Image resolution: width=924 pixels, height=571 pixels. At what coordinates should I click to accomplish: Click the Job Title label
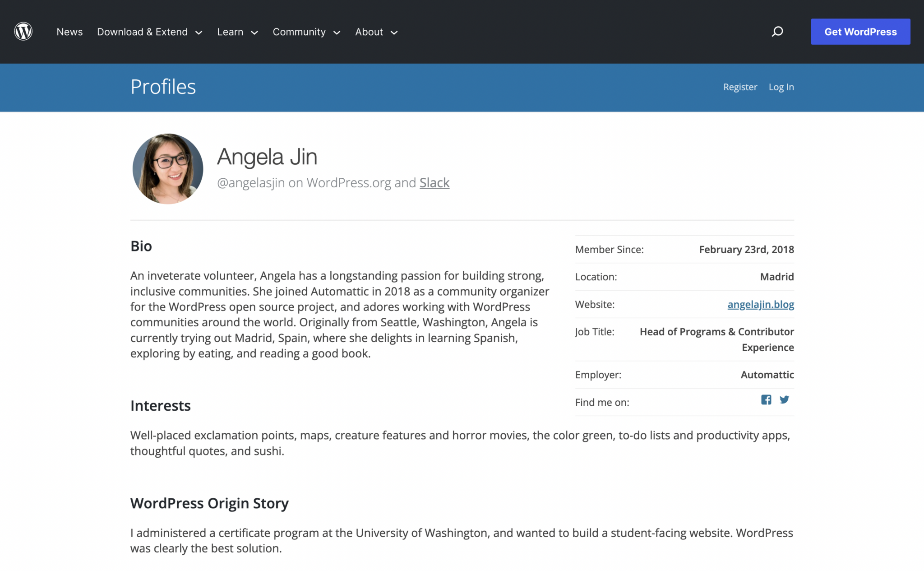(595, 332)
